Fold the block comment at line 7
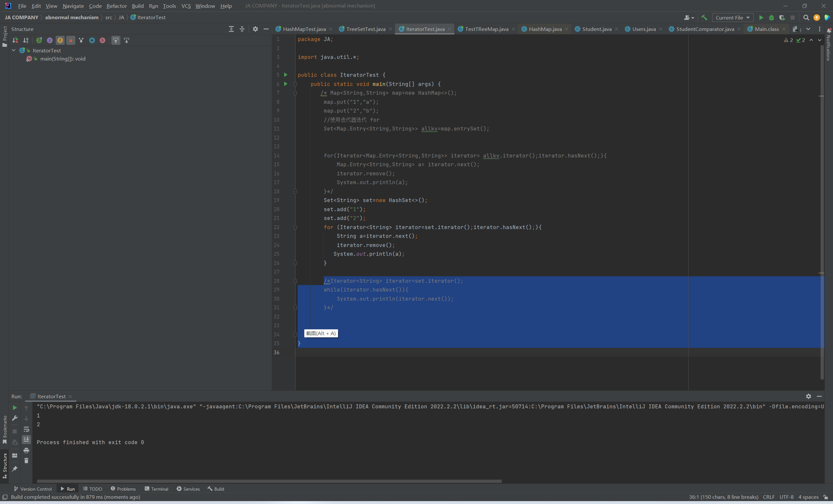 295,93
